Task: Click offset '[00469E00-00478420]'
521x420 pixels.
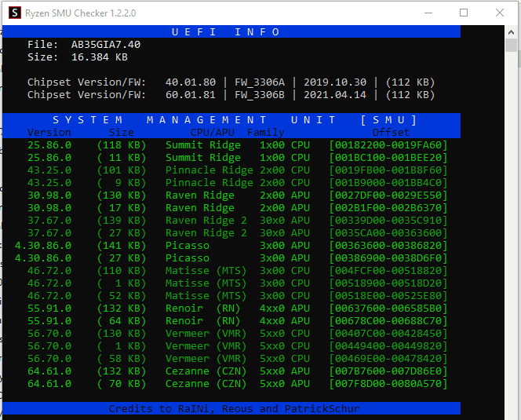Action: (388, 359)
